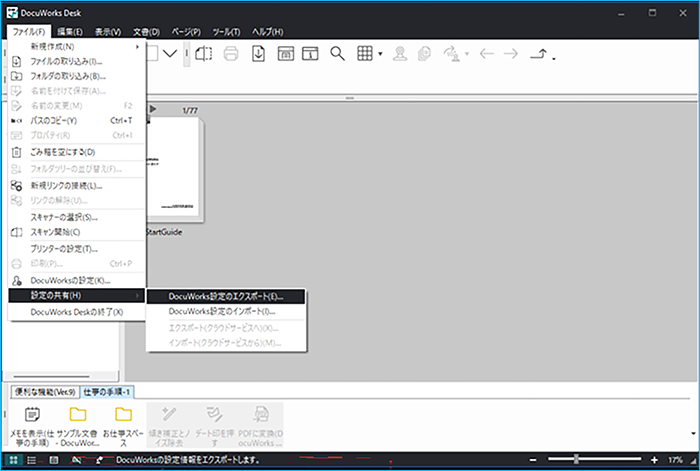Open the ページ(P) menu
This screenshot has width=700, height=471.
coord(186,32)
